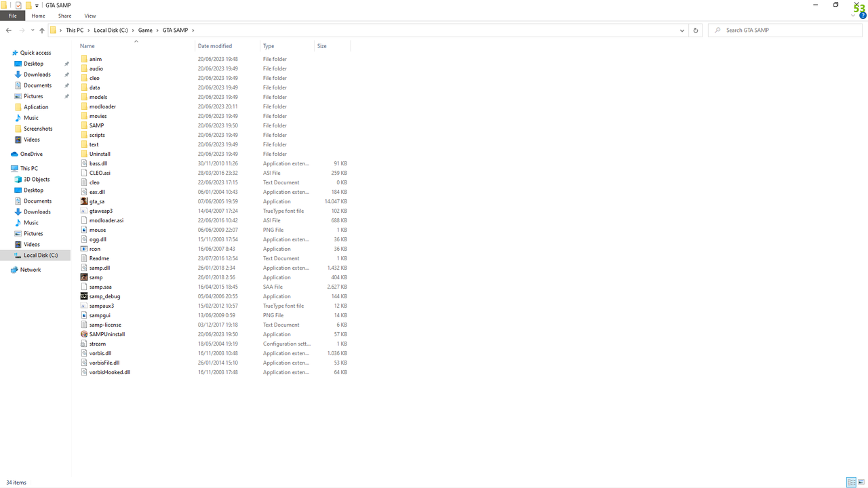Click the gtaweap3 font file icon
868x488 pixels.
pos(84,211)
